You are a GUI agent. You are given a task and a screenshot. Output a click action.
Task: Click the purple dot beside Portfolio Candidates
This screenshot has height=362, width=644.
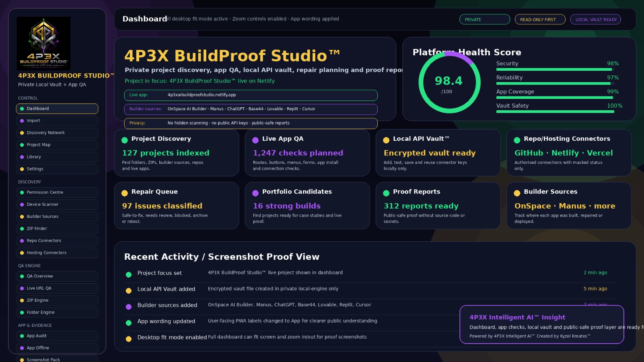pos(255,193)
